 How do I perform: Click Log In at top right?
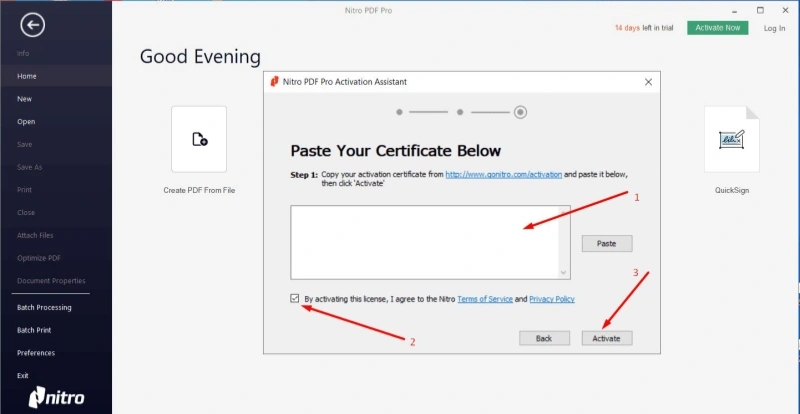click(774, 28)
